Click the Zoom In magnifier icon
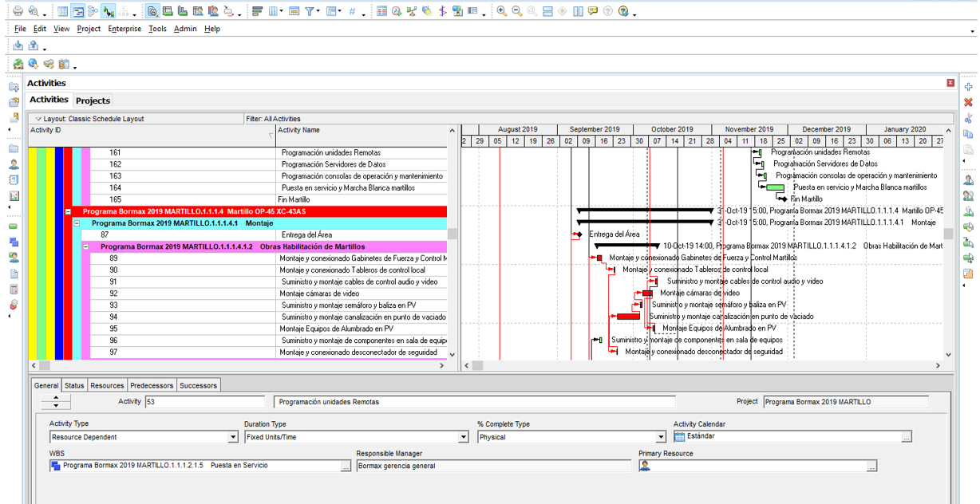This screenshot has height=504, width=980. tap(501, 11)
